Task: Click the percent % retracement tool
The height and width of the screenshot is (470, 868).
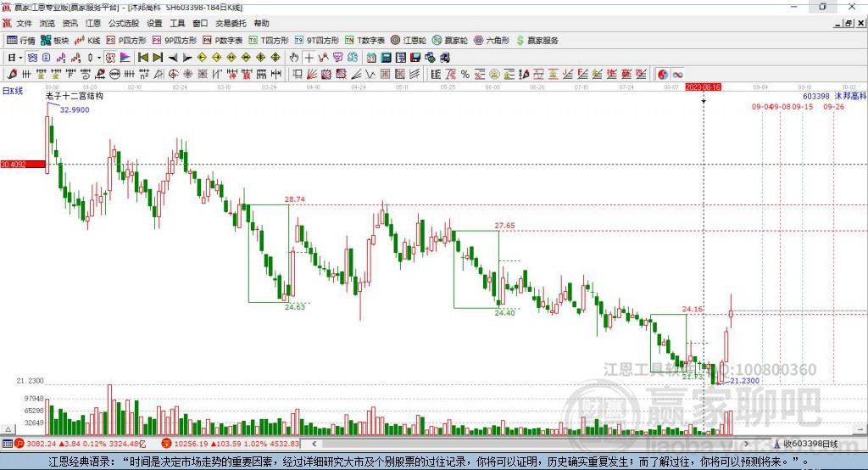Action: click(465, 75)
